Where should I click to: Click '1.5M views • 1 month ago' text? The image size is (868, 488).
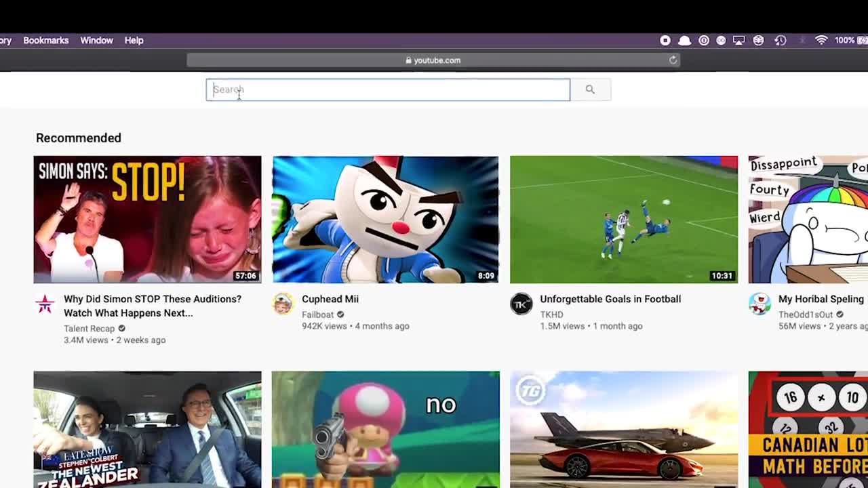pyautogui.click(x=591, y=326)
